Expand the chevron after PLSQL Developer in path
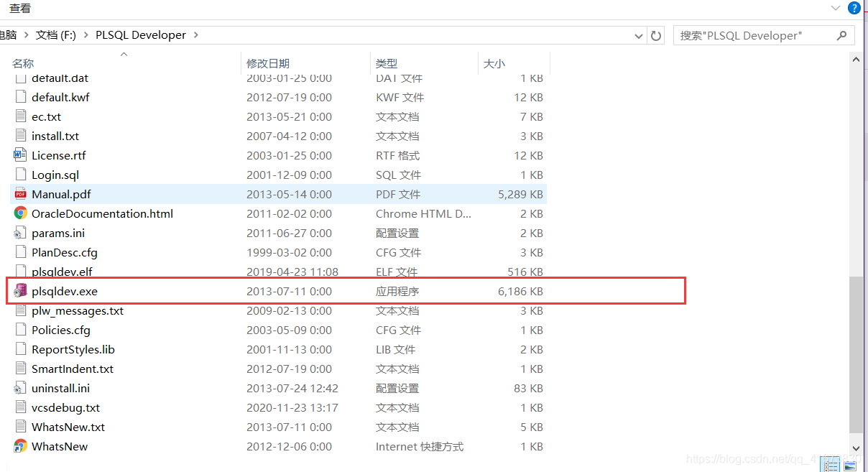This screenshot has height=472, width=868. coord(196,34)
